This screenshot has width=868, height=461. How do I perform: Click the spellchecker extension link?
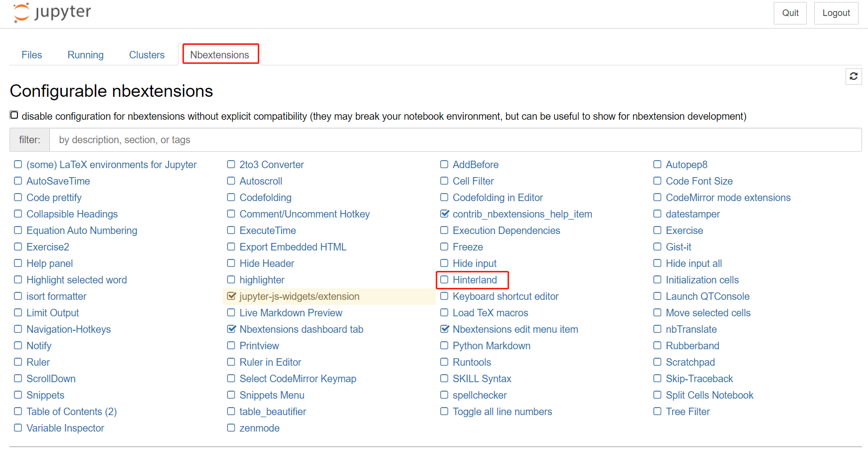(x=480, y=395)
